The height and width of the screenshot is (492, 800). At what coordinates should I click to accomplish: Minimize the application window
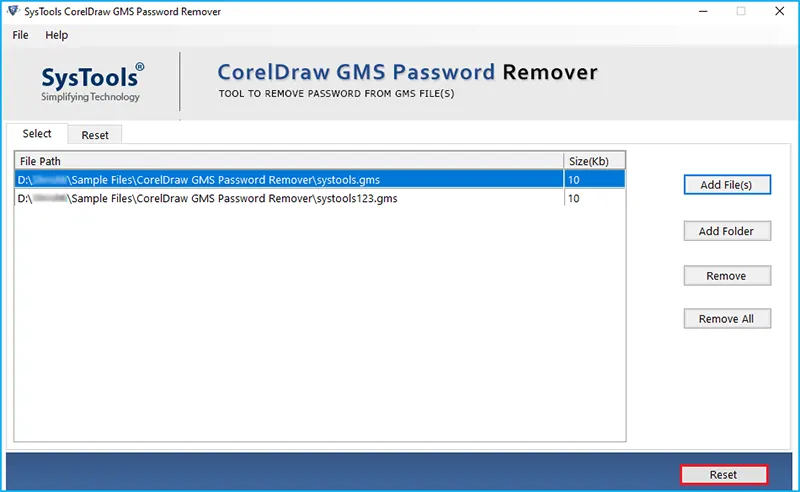tap(703, 11)
